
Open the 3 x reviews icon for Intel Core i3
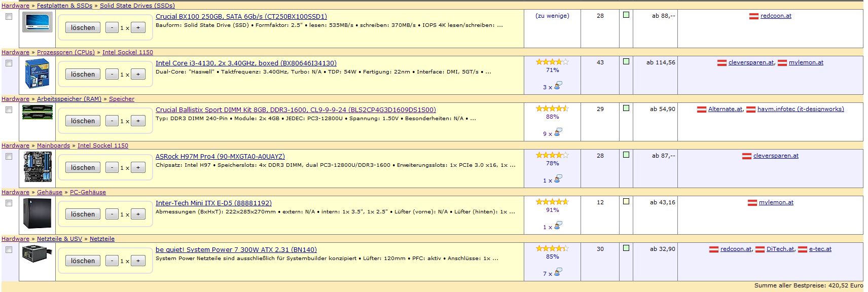pyautogui.click(x=558, y=86)
